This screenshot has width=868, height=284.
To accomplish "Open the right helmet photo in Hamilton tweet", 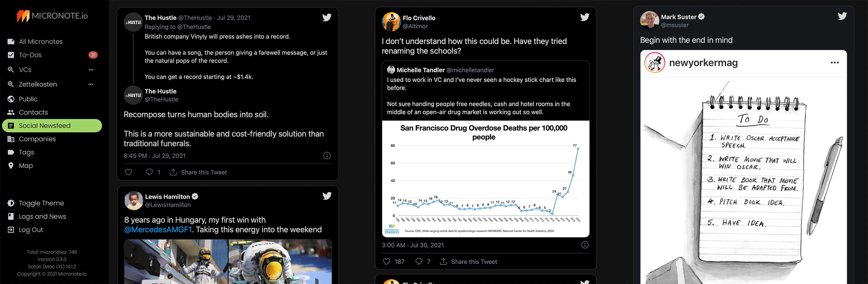I will (x=280, y=261).
